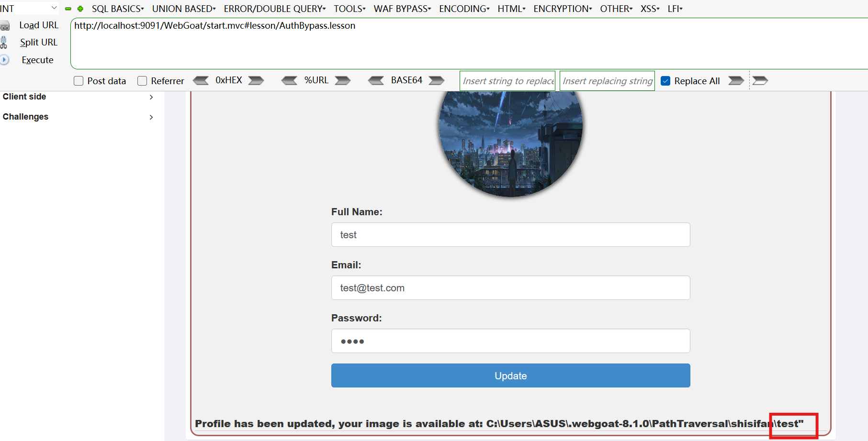Open the LFI menu
Viewport: 868px width, 441px height.
pyautogui.click(x=675, y=9)
